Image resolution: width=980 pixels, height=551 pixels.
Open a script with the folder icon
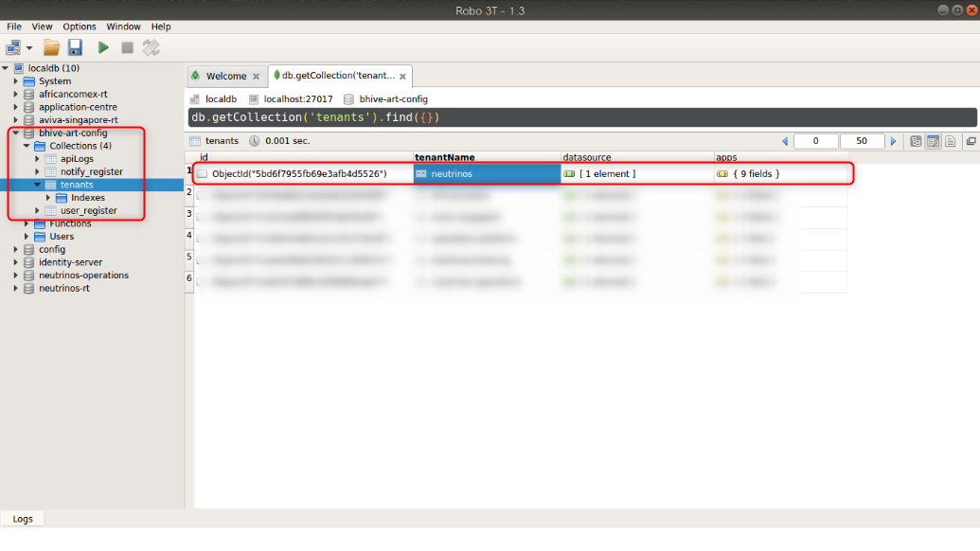51,47
